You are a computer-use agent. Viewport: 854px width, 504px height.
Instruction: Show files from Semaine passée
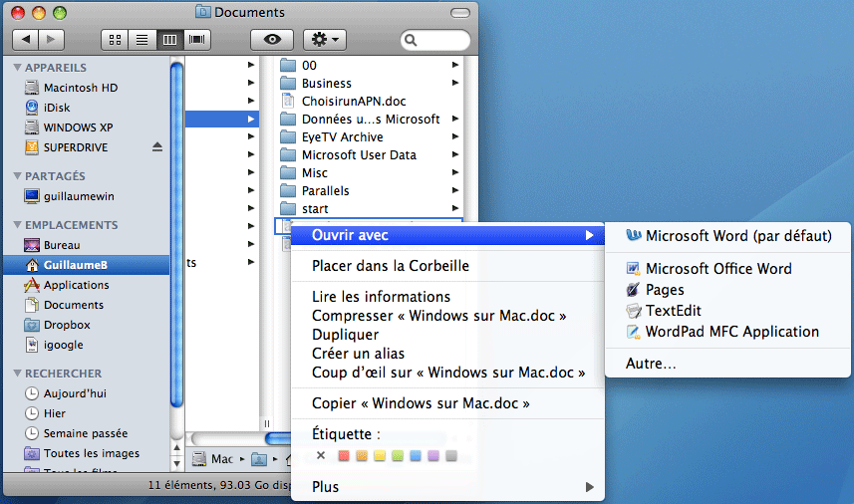pos(86,434)
